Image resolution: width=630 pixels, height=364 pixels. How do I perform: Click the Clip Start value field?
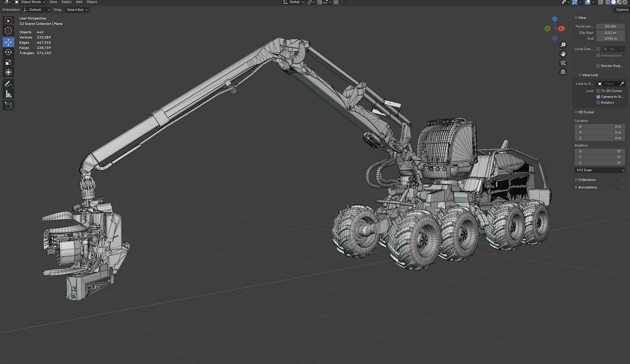(x=610, y=33)
